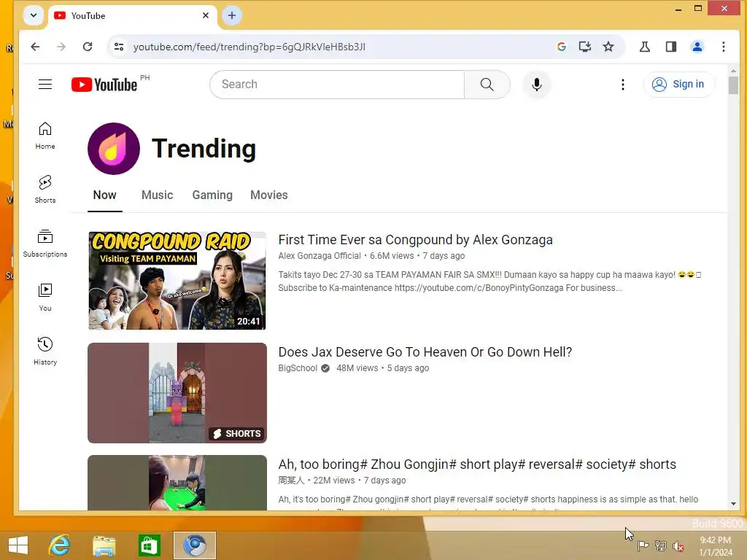Click the 6.6M views text
Viewport: 747px width, 560px height.
tap(392, 256)
